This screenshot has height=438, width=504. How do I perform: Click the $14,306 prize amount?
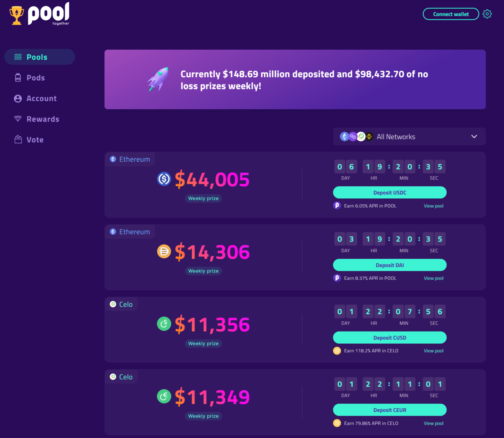click(x=212, y=252)
